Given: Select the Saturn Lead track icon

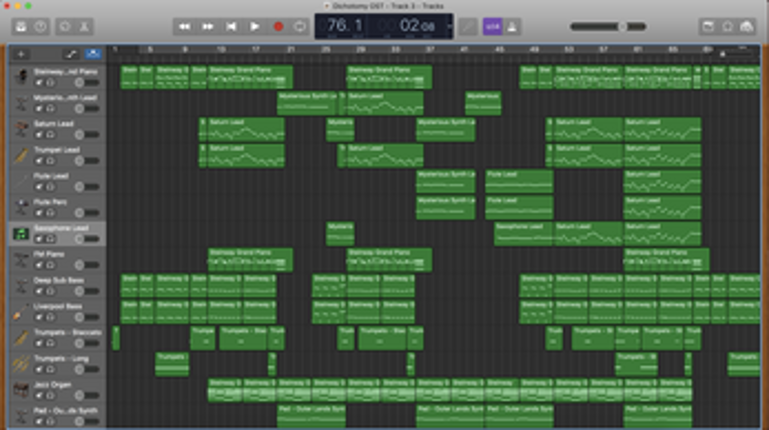Looking at the screenshot, I should (21, 129).
